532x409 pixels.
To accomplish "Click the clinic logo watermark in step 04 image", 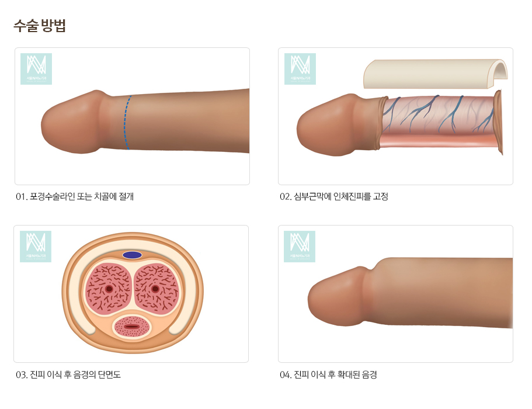I will coord(300,247).
